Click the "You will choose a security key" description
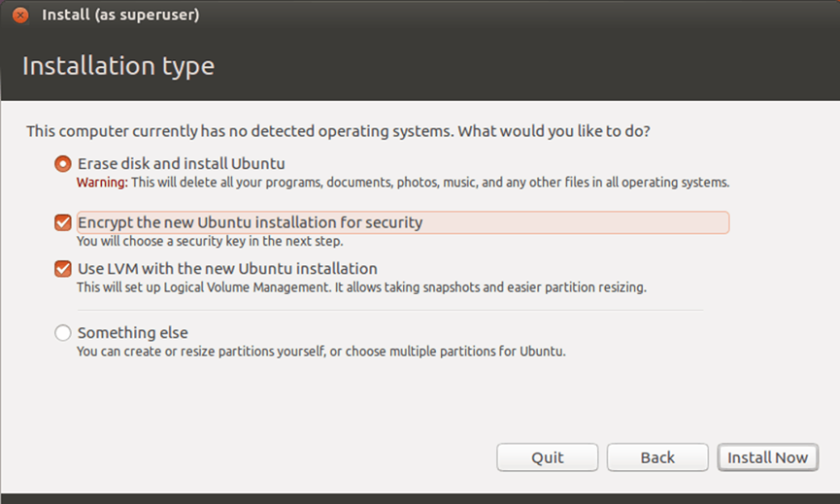840x504 pixels. [210, 242]
